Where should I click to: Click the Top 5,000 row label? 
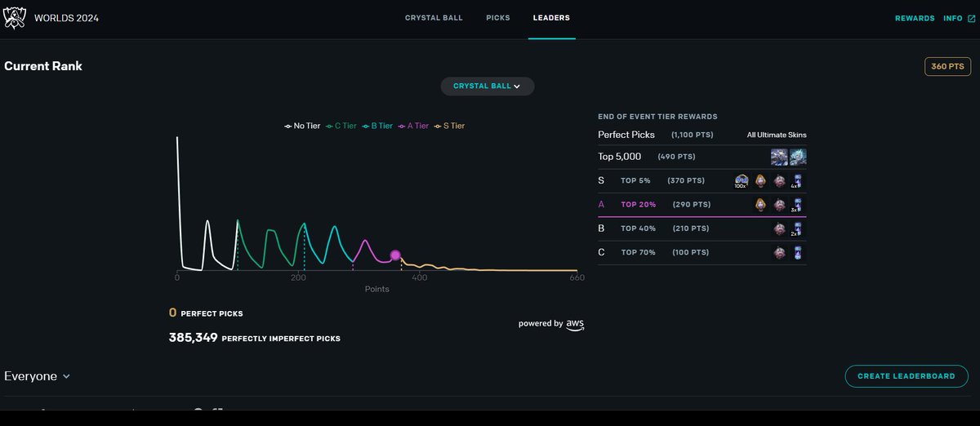pos(620,157)
